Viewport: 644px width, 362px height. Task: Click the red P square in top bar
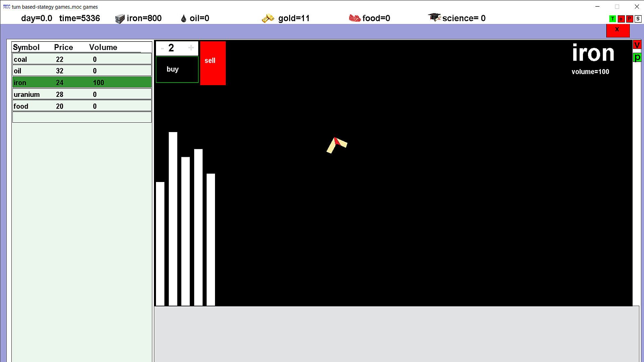pyautogui.click(x=630, y=19)
